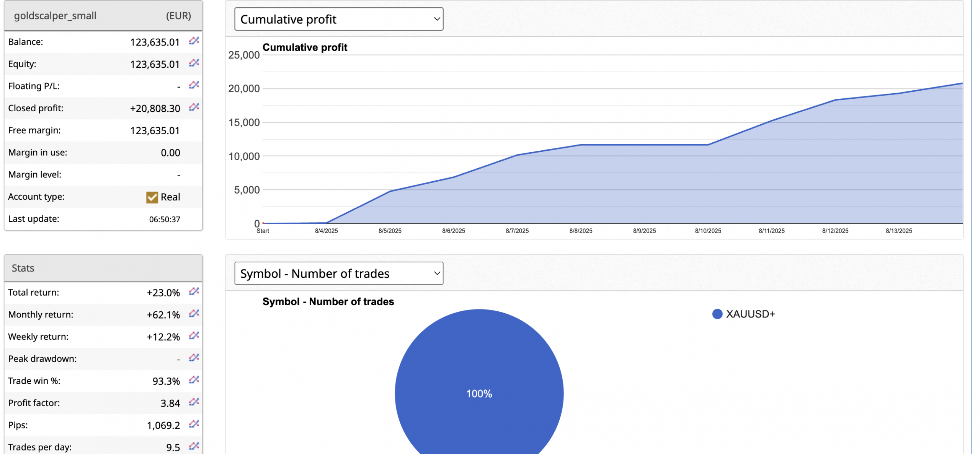The width and height of the screenshot is (980, 454).
Task: Click the XAUUSD+ legend label
Action: click(x=750, y=314)
